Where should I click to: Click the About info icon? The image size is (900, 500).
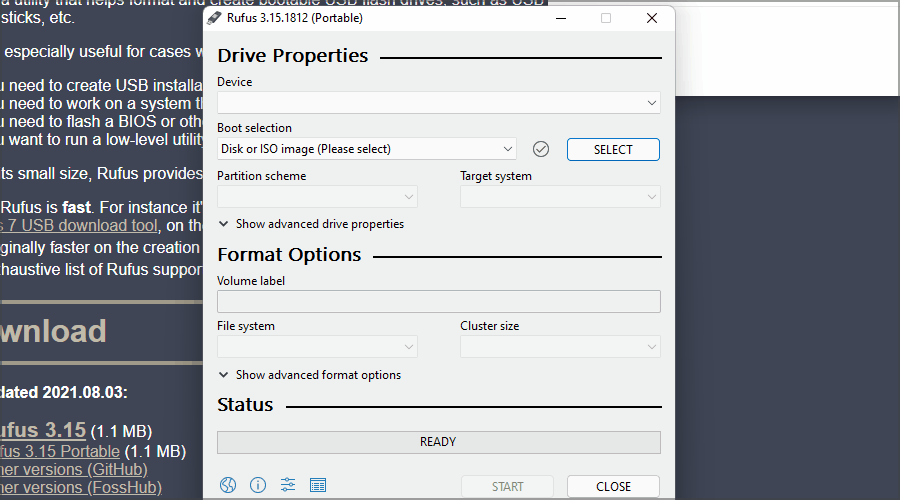258,486
